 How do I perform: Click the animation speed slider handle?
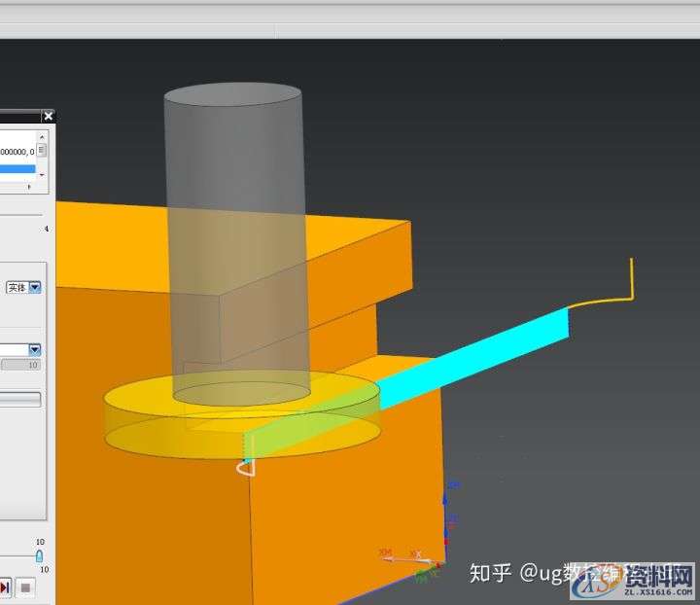click(40, 555)
